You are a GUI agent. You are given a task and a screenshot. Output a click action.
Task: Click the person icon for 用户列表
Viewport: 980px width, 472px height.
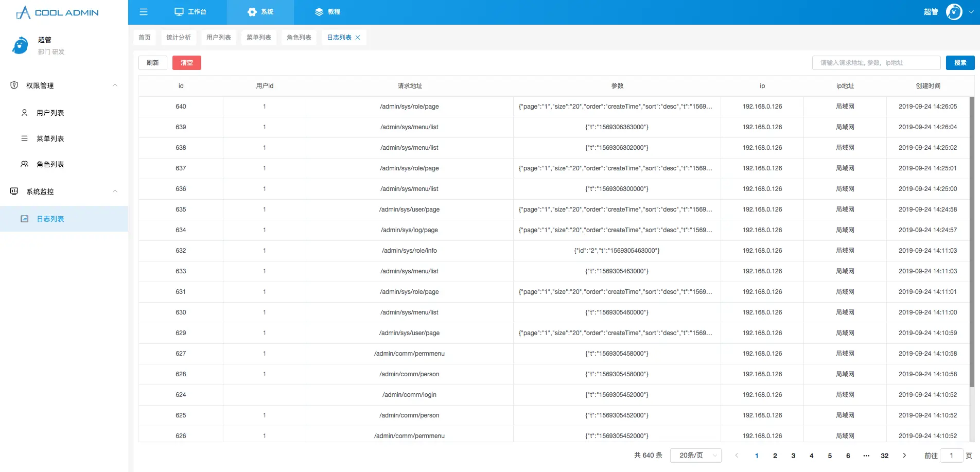pyautogui.click(x=24, y=113)
